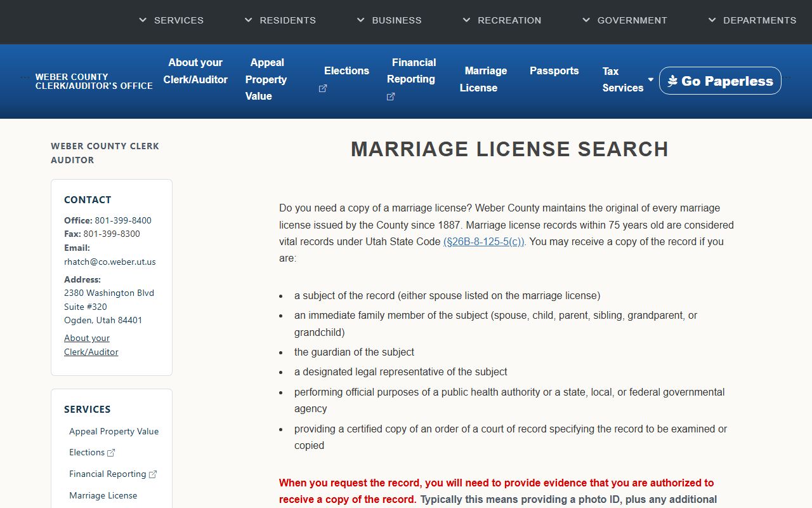Expand the GOVERNMENT top menu

click(x=625, y=20)
